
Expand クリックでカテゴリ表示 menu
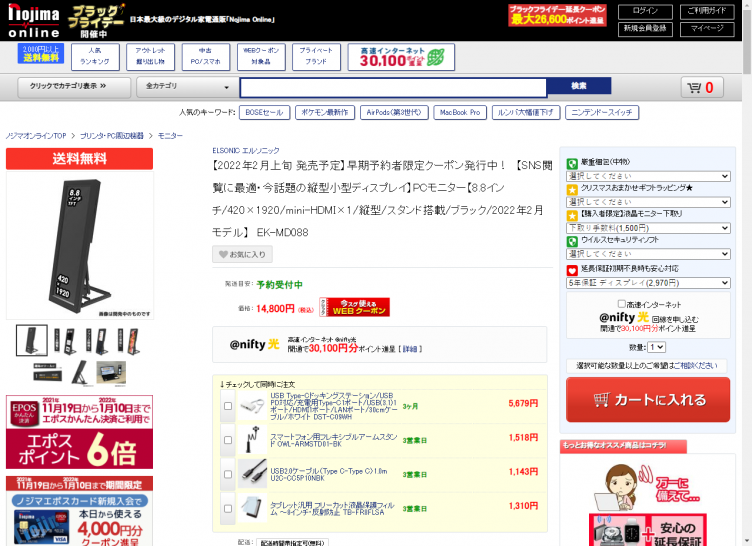point(74,87)
